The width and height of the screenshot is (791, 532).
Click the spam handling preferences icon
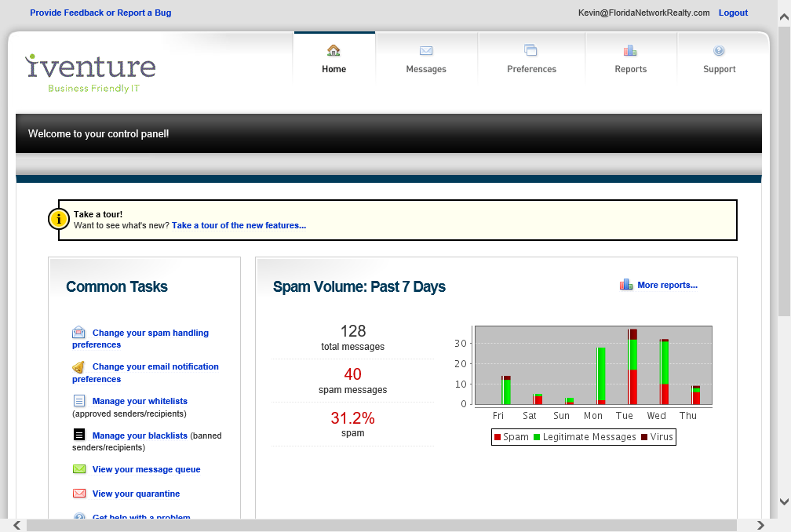pos(78,333)
